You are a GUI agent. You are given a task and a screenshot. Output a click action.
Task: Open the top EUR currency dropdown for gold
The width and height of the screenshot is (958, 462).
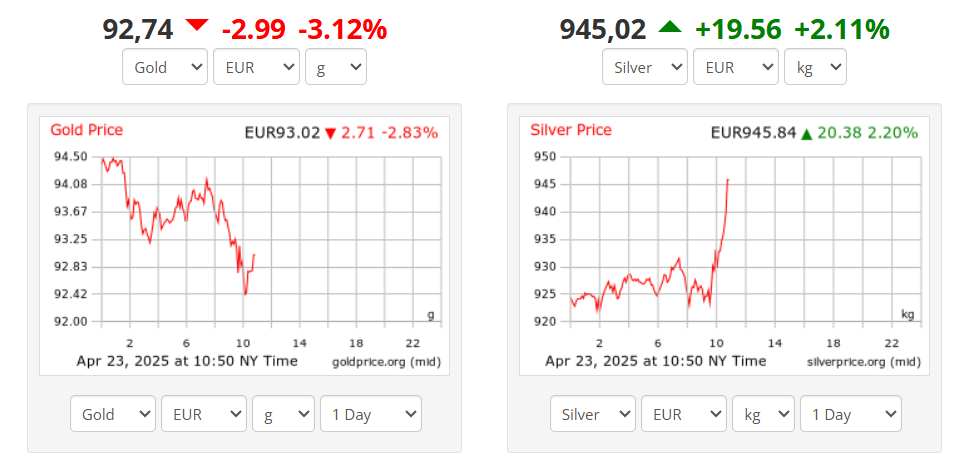(256, 67)
